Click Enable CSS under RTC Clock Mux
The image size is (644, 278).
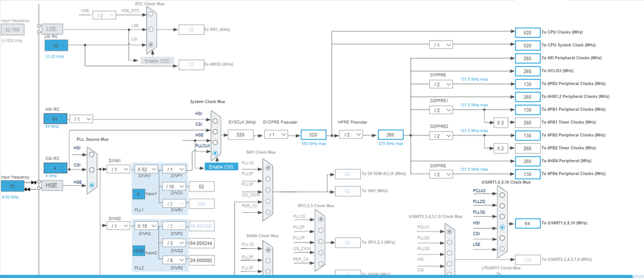[157, 61]
